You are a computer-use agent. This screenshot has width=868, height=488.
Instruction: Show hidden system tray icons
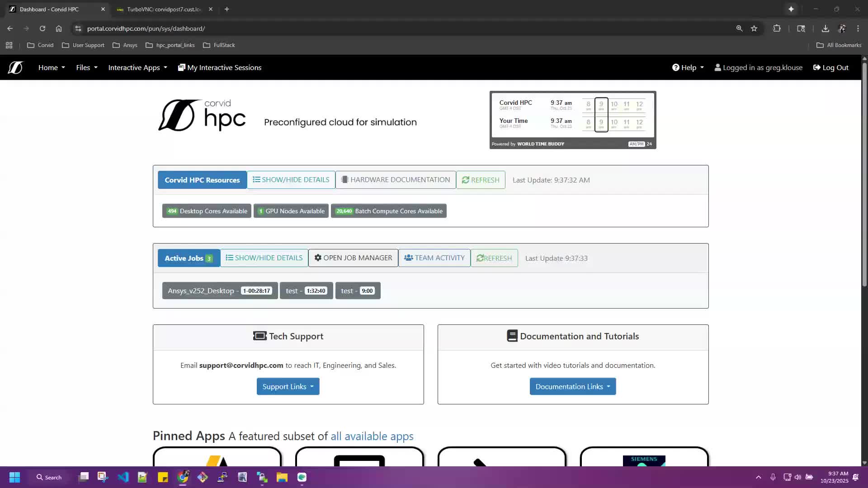click(759, 477)
